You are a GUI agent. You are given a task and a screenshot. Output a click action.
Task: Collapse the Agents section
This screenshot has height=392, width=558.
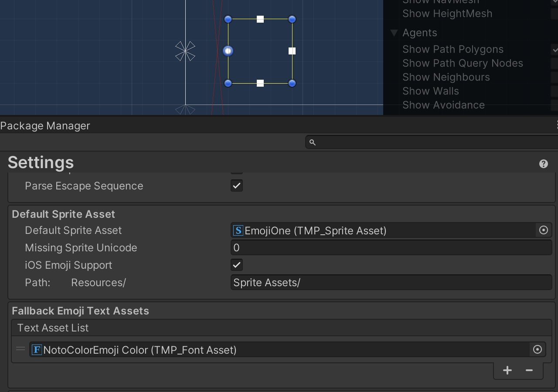click(393, 32)
